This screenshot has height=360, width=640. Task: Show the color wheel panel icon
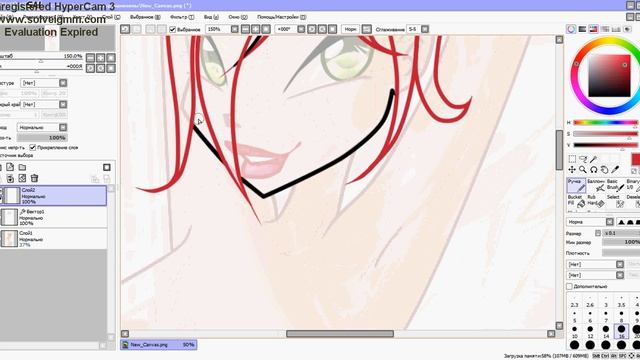click(x=571, y=29)
